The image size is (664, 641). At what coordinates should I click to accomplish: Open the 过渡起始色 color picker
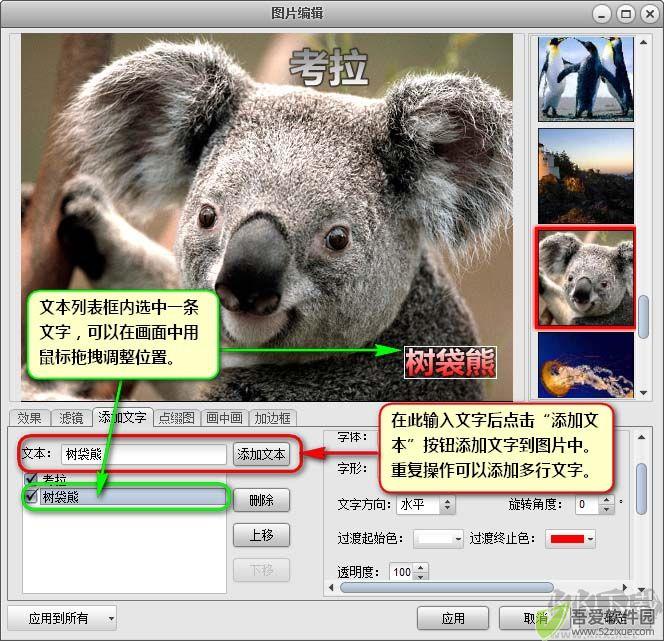click(438, 539)
